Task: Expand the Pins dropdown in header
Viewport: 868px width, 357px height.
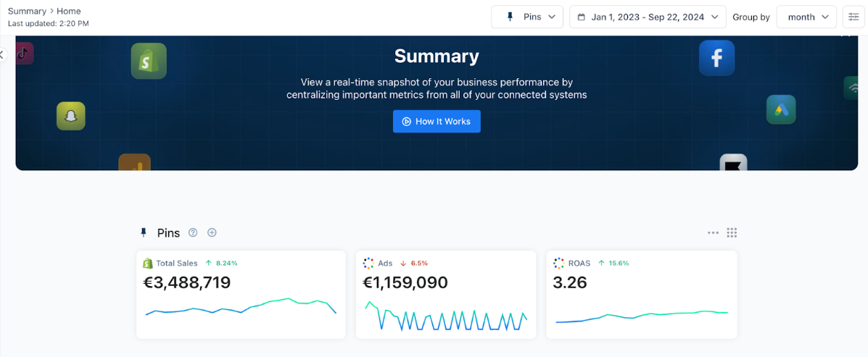Action: tap(527, 17)
